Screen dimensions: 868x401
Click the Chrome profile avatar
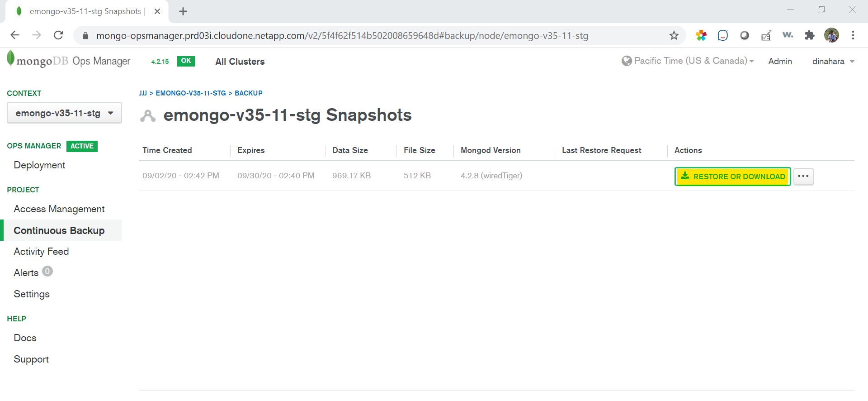tap(831, 35)
